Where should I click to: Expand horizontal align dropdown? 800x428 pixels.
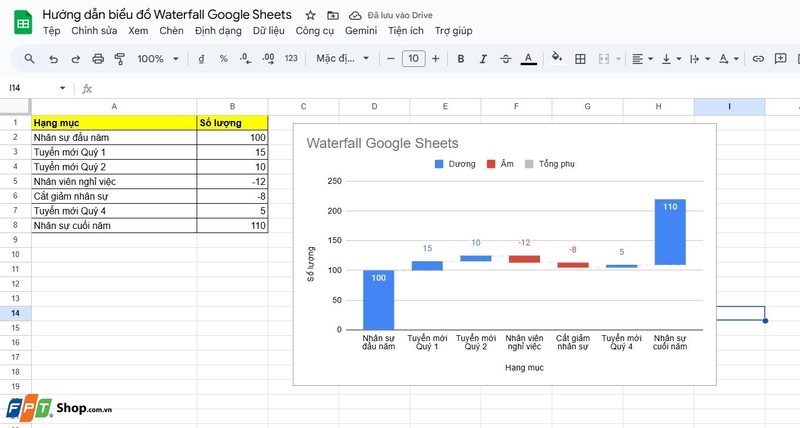(x=651, y=59)
